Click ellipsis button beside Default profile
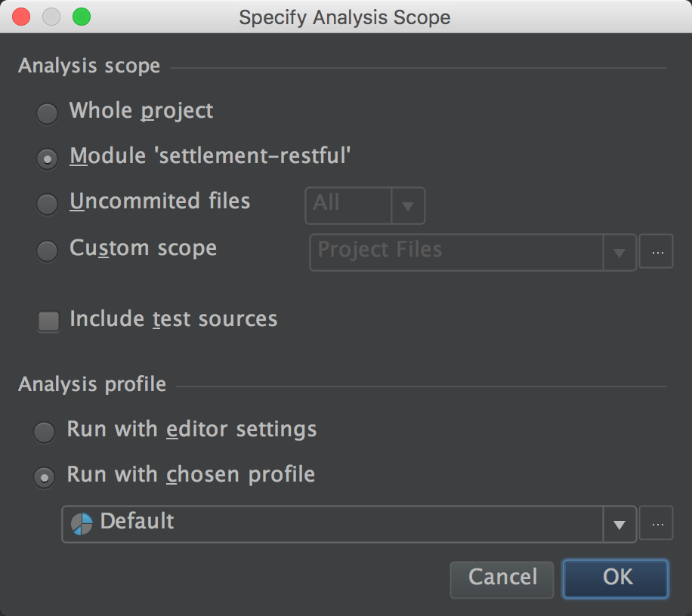This screenshot has height=616, width=692. (x=656, y=524)
